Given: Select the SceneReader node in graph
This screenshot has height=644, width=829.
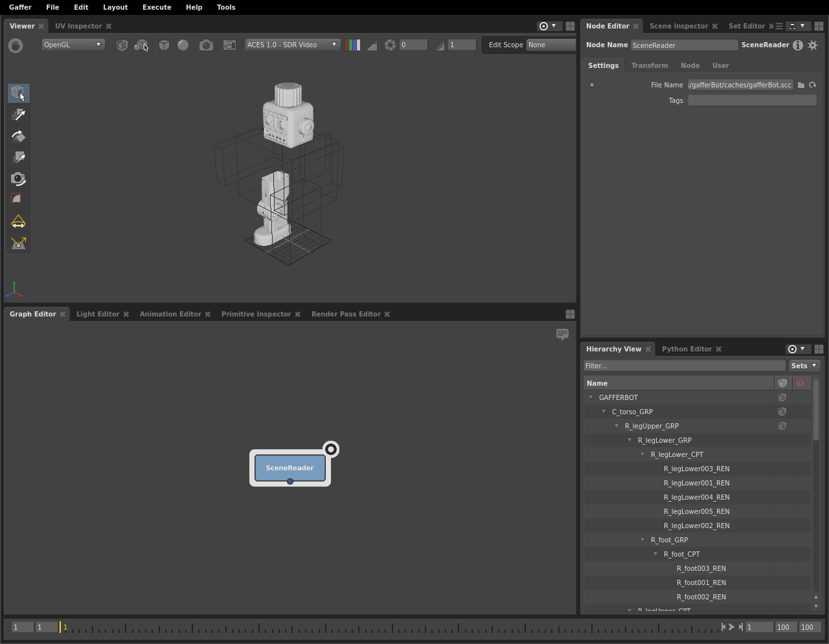Looking at the screenshot, I should click(290, 468).
